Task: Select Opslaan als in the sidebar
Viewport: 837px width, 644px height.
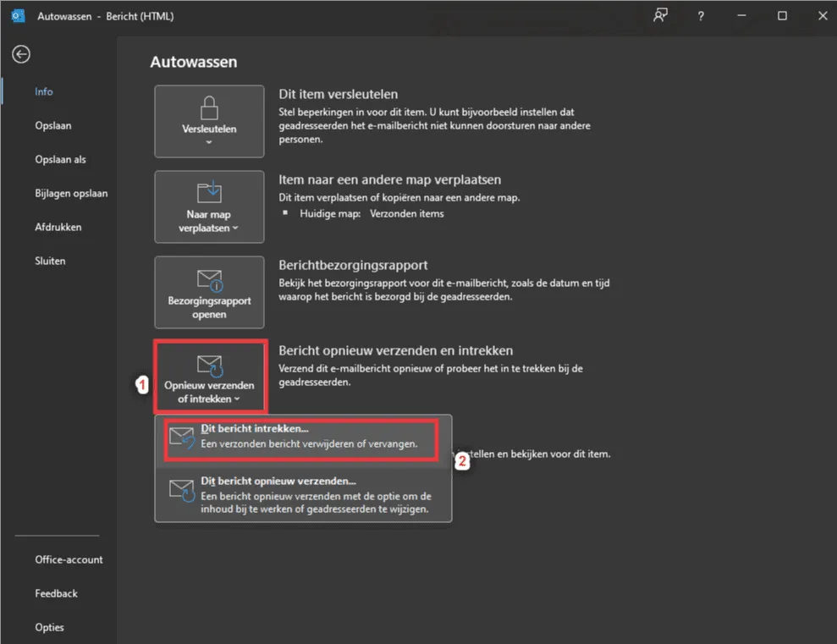Action: pyautogui.click(x=60, y=159)
